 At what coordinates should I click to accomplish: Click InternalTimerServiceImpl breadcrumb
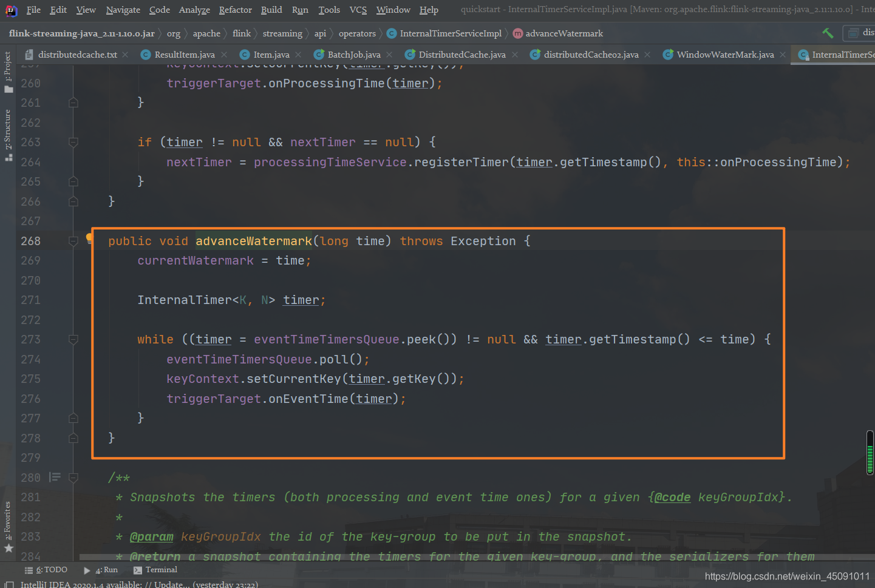pyautogui.click(x=444, y=33)
